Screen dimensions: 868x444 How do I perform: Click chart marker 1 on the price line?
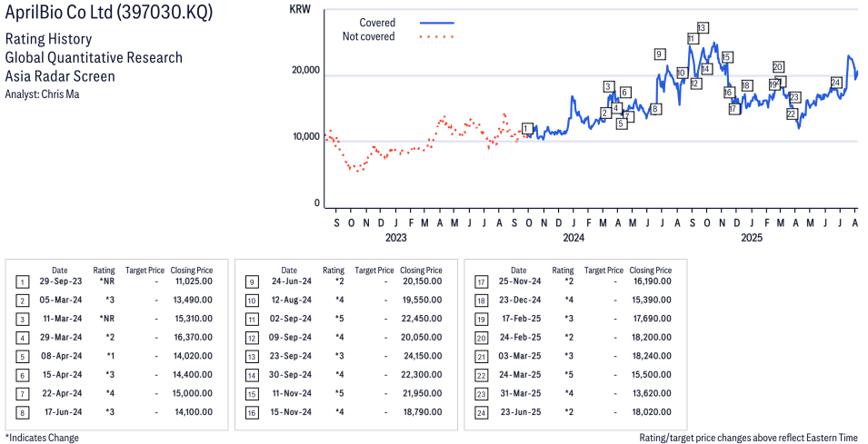tap(527, 128)
